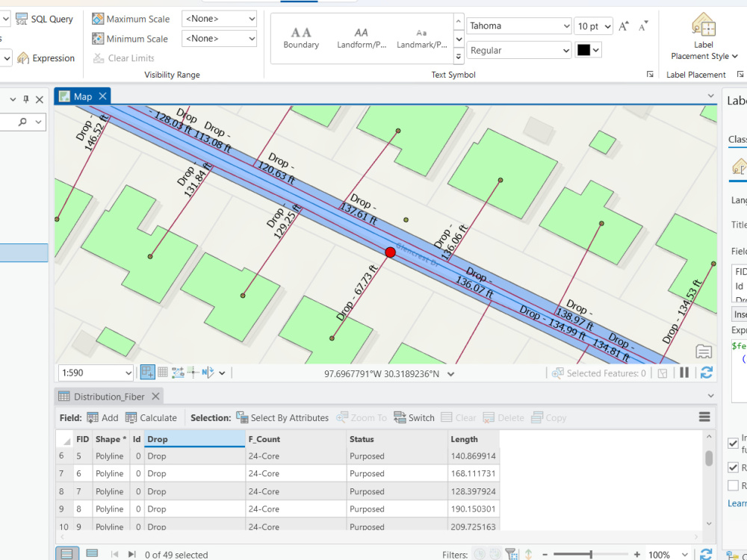This screenshot has height=560, width=747.
Task: Open Calculate Field tool
Action: pos(151,417)
